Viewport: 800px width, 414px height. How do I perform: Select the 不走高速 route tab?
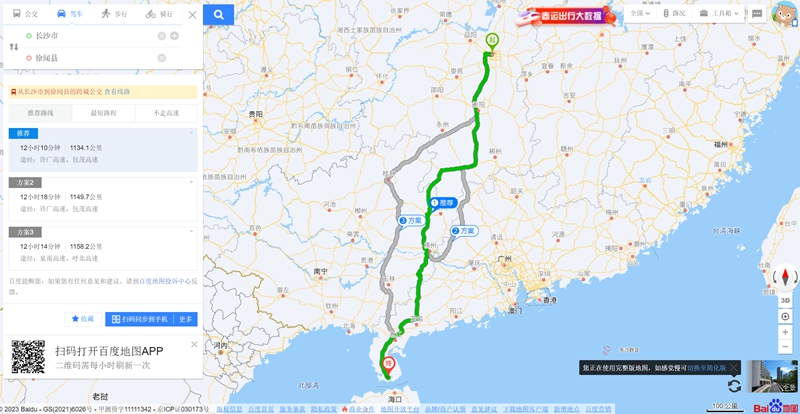pyautogui.click(x=166, y=113)
